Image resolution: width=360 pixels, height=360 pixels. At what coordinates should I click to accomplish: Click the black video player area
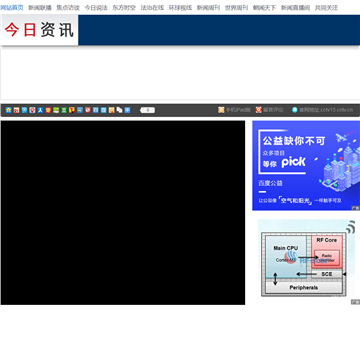point(123,213)
